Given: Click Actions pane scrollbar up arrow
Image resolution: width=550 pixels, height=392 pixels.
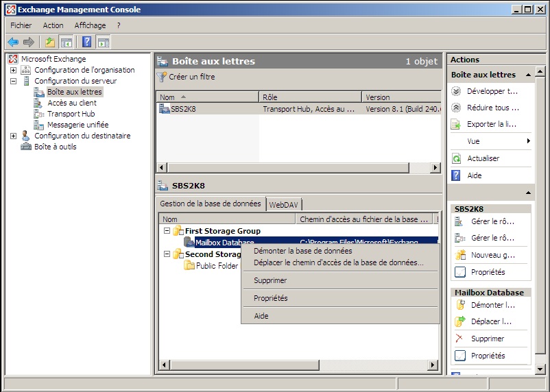Looking at the screenshot, I should [x=540, y=72].
